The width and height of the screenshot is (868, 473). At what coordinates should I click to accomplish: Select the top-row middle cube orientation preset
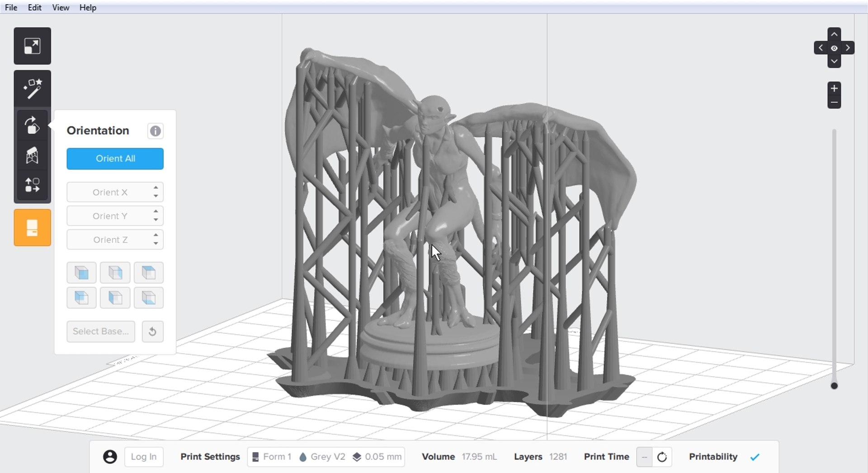coord(115,273)
